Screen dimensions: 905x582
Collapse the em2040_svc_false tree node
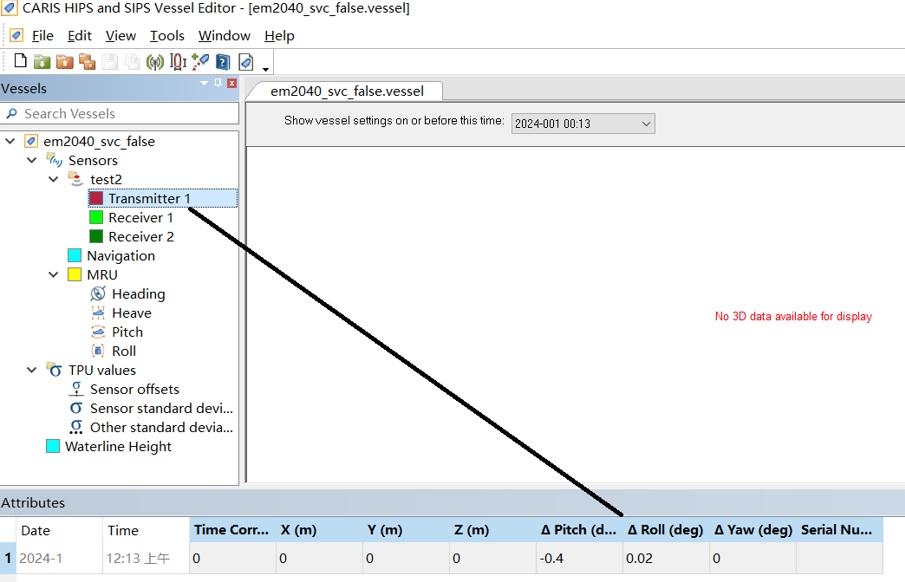10,141
